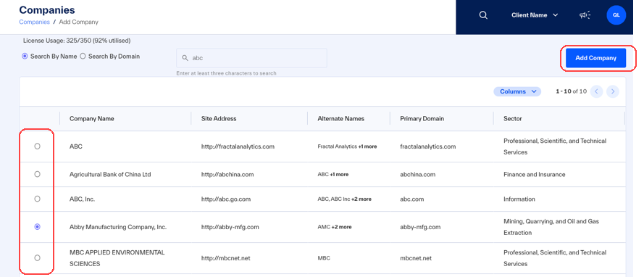Click the 1 - 10 of 10 pagination text
The height and width of the screenshot is (277, 644).
coord(571,91)
